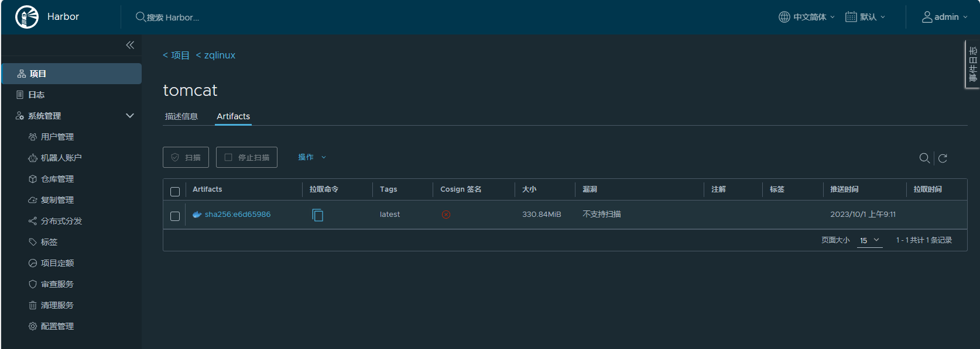
Task: Click the shield icon on 扫描 button
Action: point(175,157)
